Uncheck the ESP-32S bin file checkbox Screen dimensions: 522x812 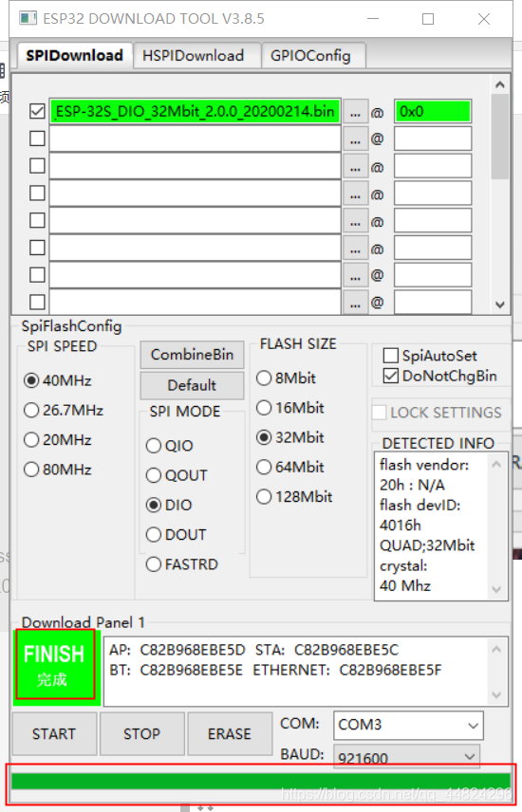point(37,111)
